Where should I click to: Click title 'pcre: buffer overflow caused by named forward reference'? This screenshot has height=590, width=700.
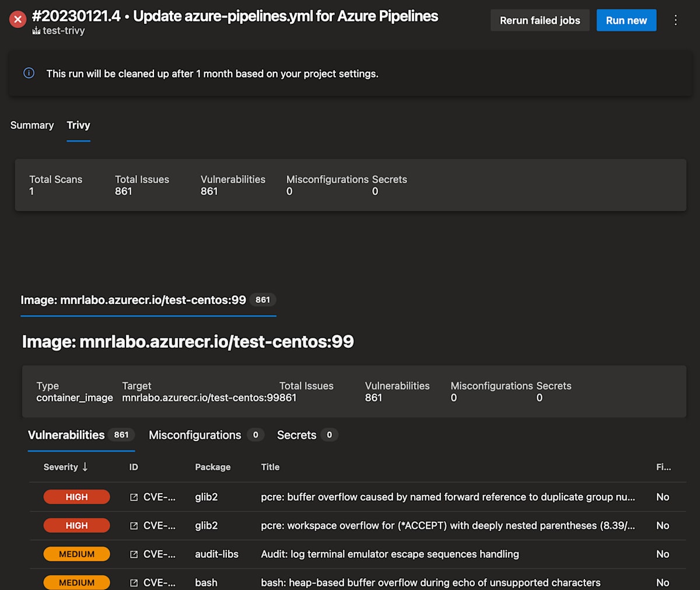click(448, 497)
